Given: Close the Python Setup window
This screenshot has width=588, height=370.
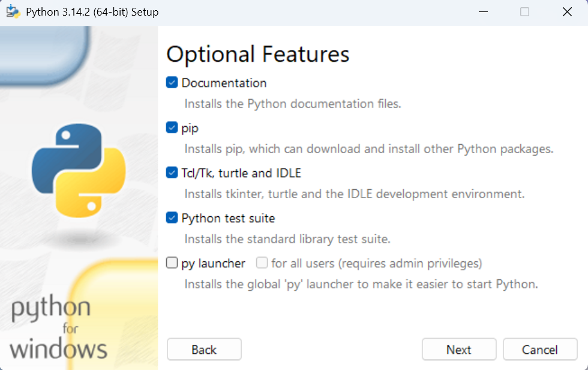Looking at the screenshot, I should (566, 12).
